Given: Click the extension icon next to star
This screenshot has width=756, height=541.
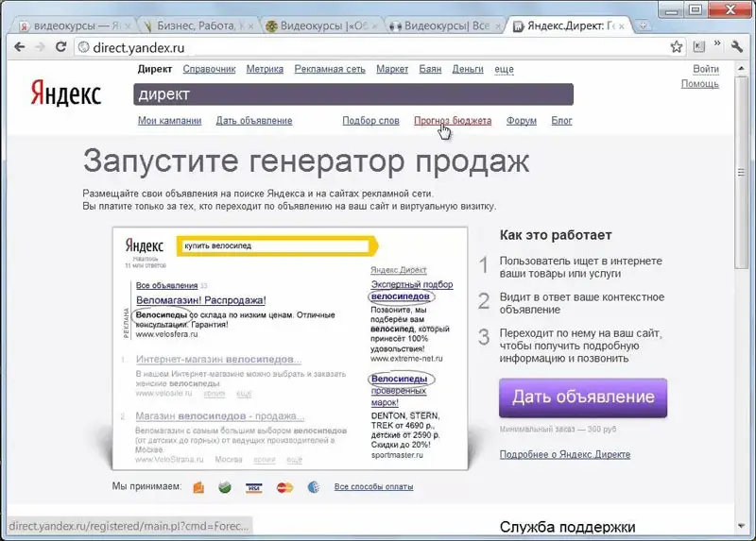Looking at the screenshot, I should tap(698, 46).
